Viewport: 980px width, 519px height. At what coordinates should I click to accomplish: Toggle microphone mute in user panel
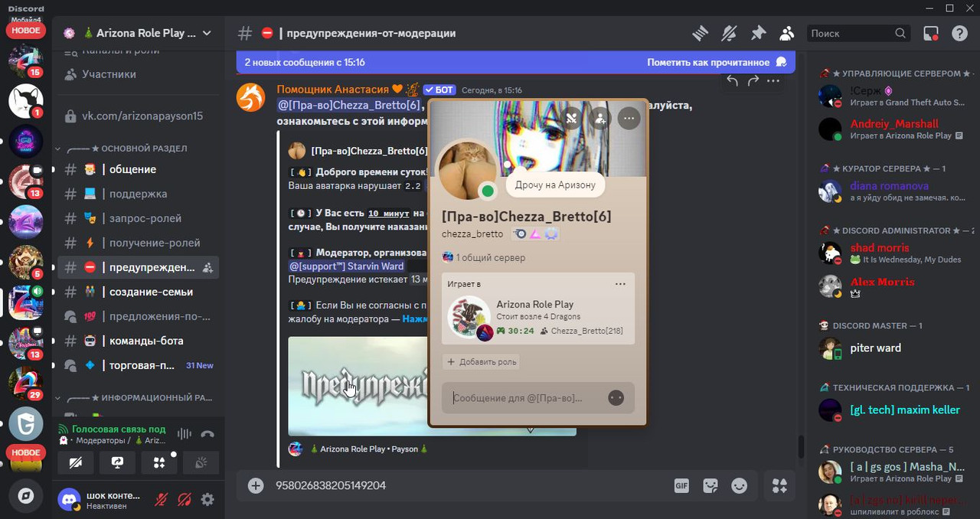tap(162, 499)
